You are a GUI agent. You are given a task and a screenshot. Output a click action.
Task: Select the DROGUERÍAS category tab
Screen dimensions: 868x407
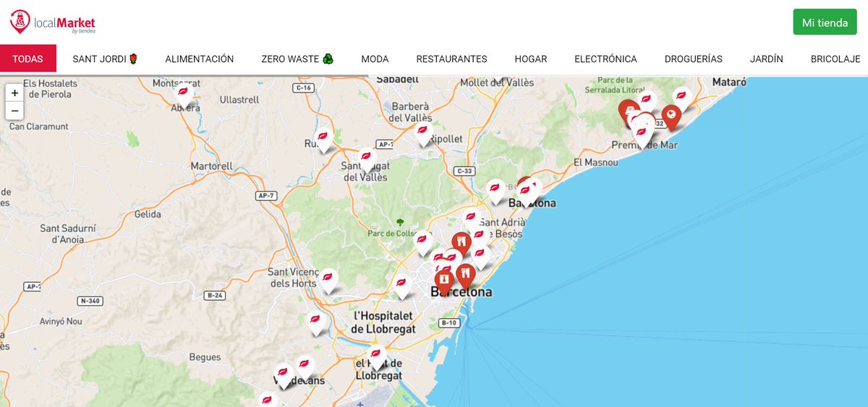(694, 59)
